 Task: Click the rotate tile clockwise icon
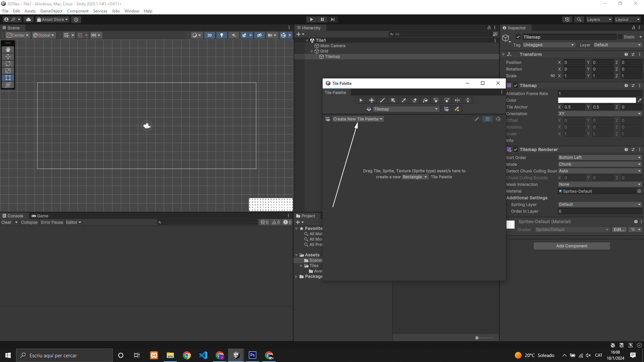[x=446, y=100]
